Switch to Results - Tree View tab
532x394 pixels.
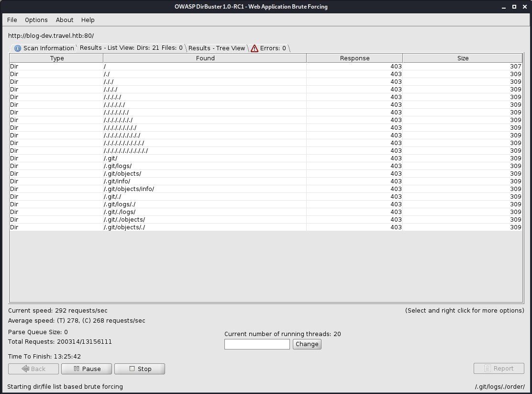pyautogui.click(x=216, y=48)
